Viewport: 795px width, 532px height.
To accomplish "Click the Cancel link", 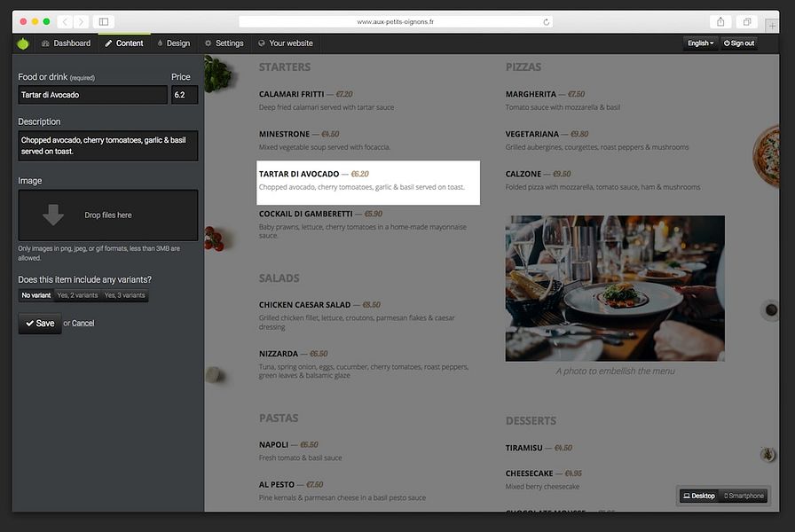I will click(83, 324).
